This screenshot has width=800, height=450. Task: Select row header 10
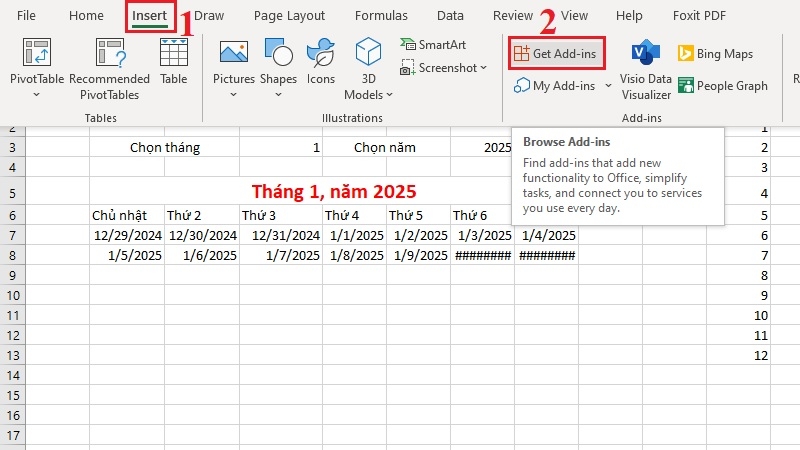click(13, 295)
